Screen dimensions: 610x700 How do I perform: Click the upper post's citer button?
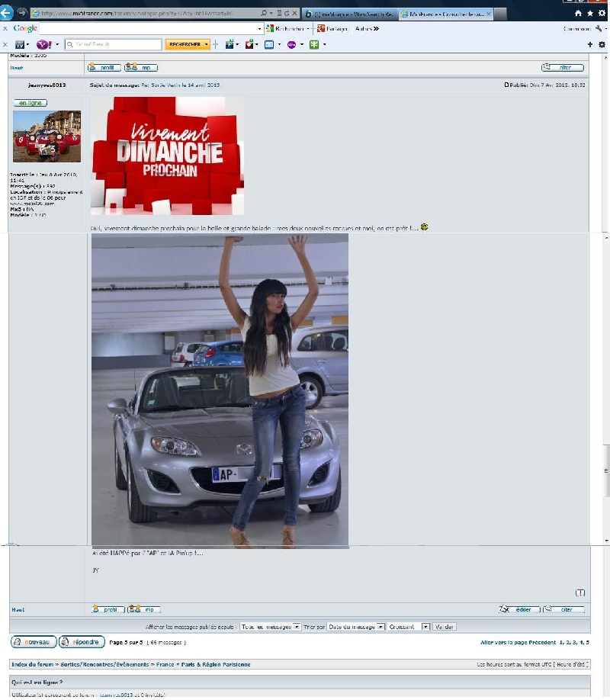click(x=563, y=67)
